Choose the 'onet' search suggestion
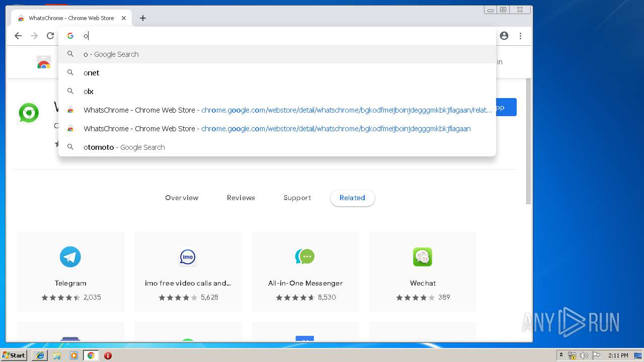The height and width of the screenshot is (362, 644). pos(277,73)
